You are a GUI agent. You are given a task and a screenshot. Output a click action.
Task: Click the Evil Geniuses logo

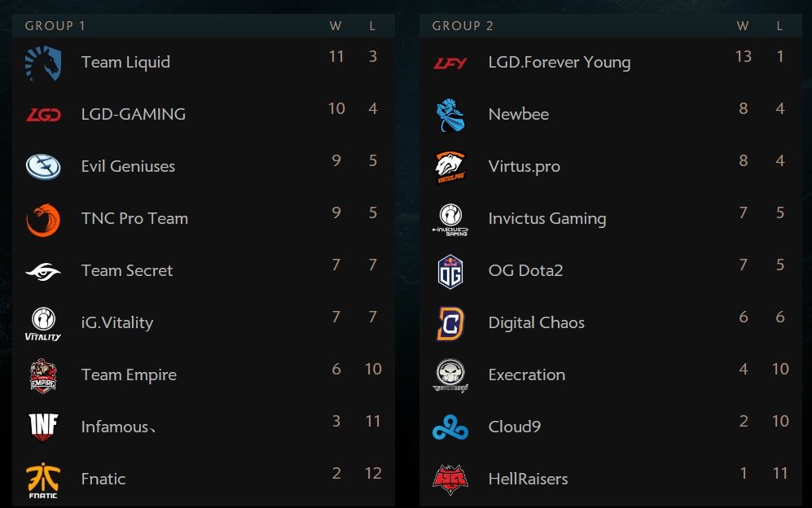43,167
